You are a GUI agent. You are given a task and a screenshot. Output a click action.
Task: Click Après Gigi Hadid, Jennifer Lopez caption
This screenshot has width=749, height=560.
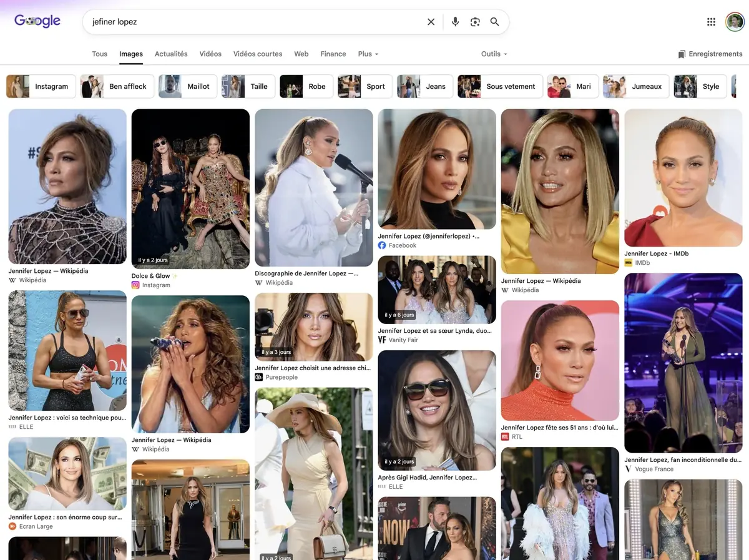coord(428,478)
